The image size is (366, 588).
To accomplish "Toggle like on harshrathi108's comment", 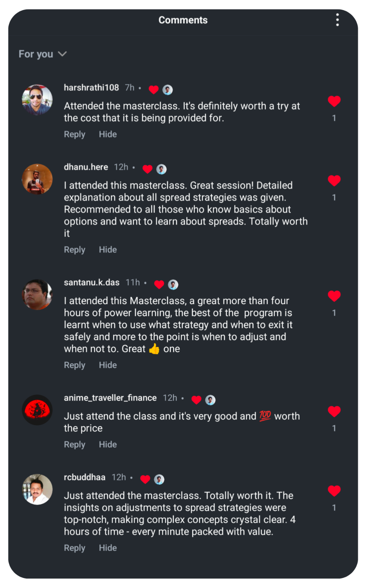I will pos(334,101).
